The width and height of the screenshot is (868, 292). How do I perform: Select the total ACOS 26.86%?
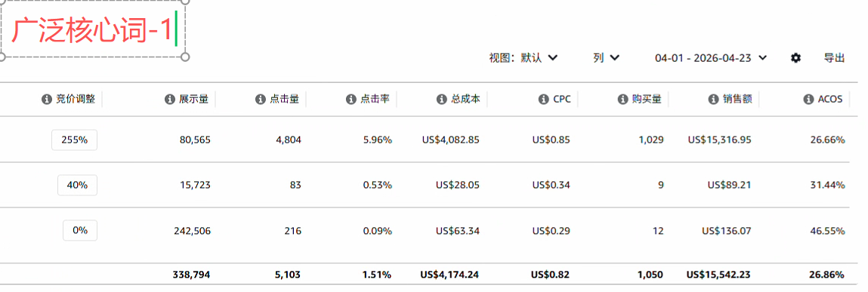pyautogui.click(x=827, y=275)
